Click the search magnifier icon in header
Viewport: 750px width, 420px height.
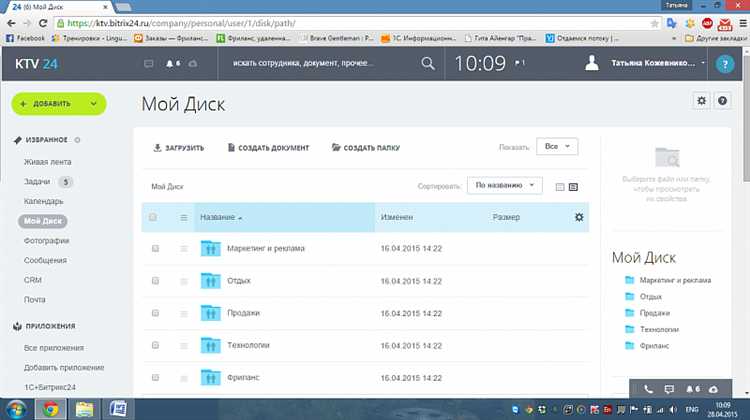click(428, 63)
